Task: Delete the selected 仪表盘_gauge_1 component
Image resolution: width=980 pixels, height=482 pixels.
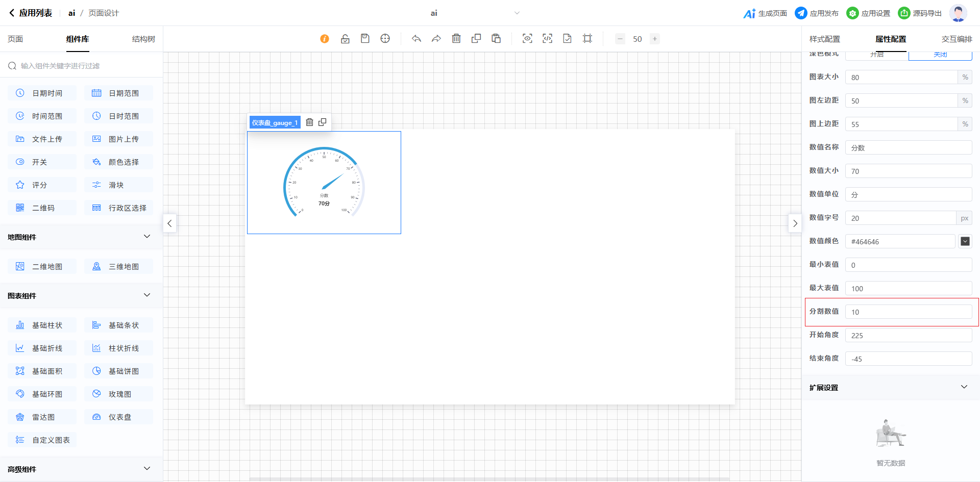Action: pyautogui.click(x=309, y=122)
